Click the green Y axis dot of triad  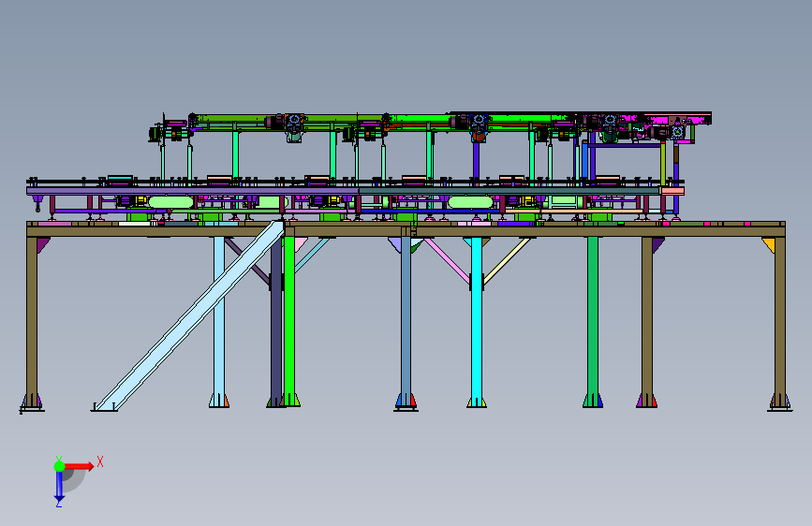point(59,466)
